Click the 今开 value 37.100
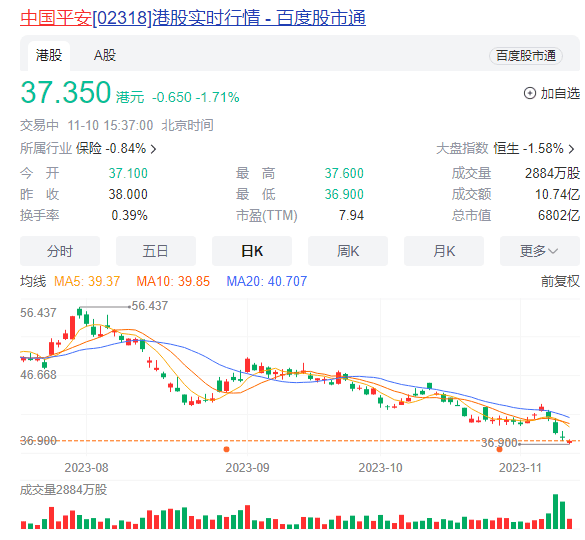Screen dimensions: 585x540 point(128,173)
